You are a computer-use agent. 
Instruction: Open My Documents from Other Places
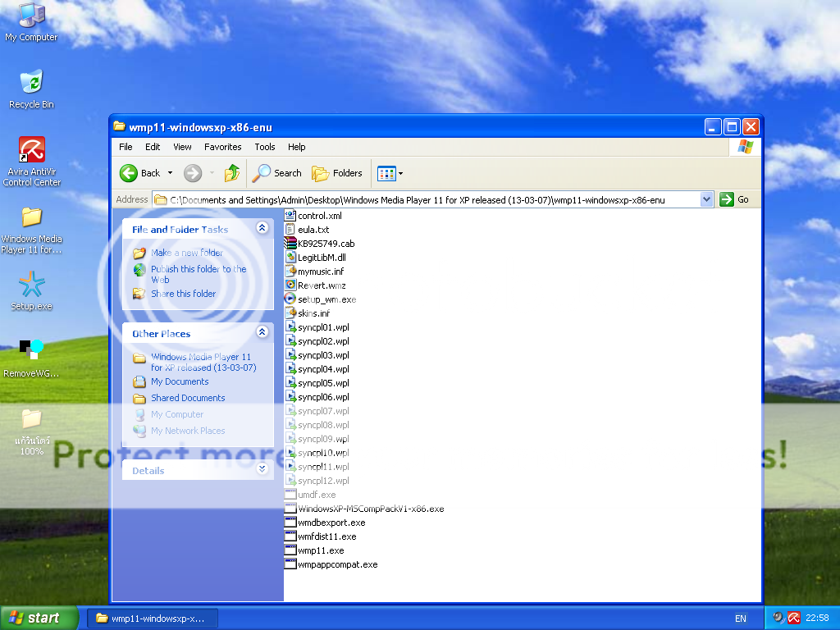180,381
